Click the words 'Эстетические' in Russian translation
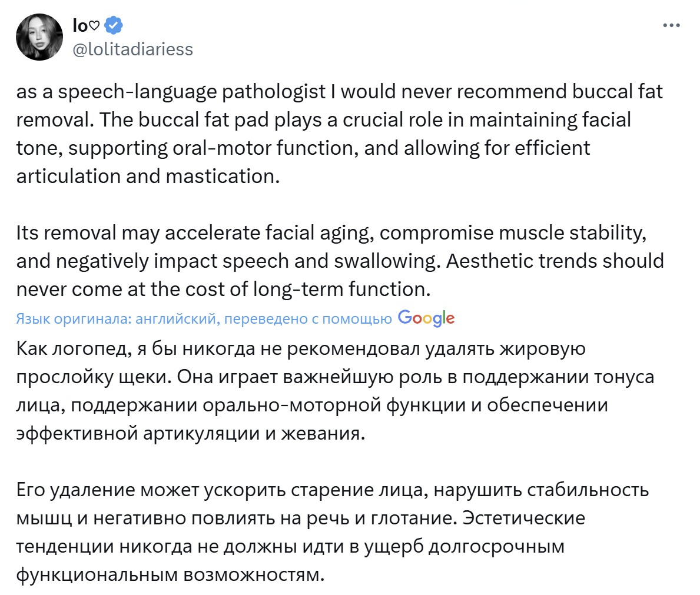Viewport: 700px width, 595px height. [x=524, y=518]
